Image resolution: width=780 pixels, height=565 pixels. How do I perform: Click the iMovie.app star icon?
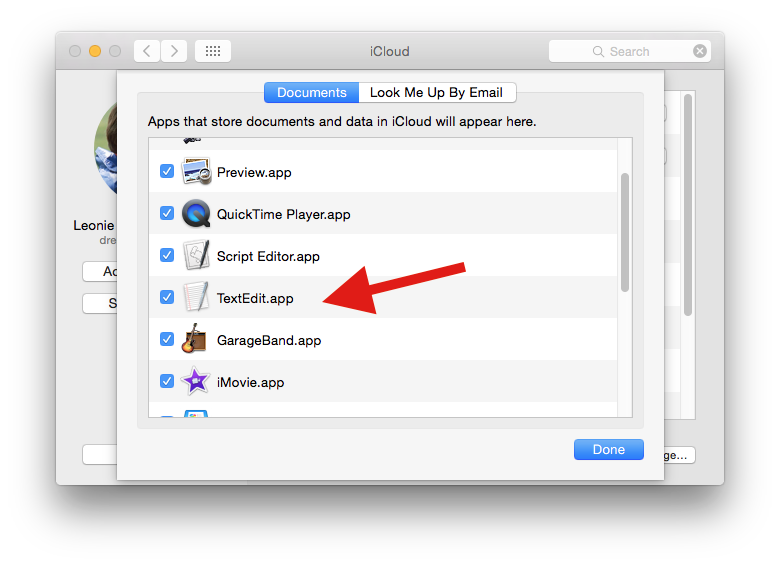(195, 381)
